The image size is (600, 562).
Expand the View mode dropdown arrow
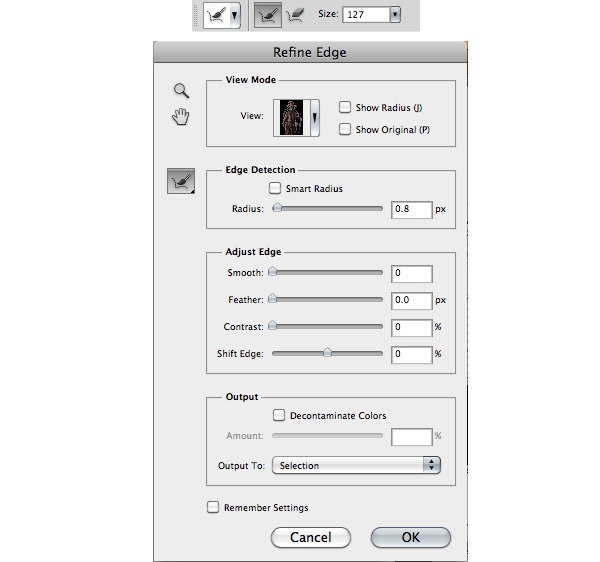[315, 117]
